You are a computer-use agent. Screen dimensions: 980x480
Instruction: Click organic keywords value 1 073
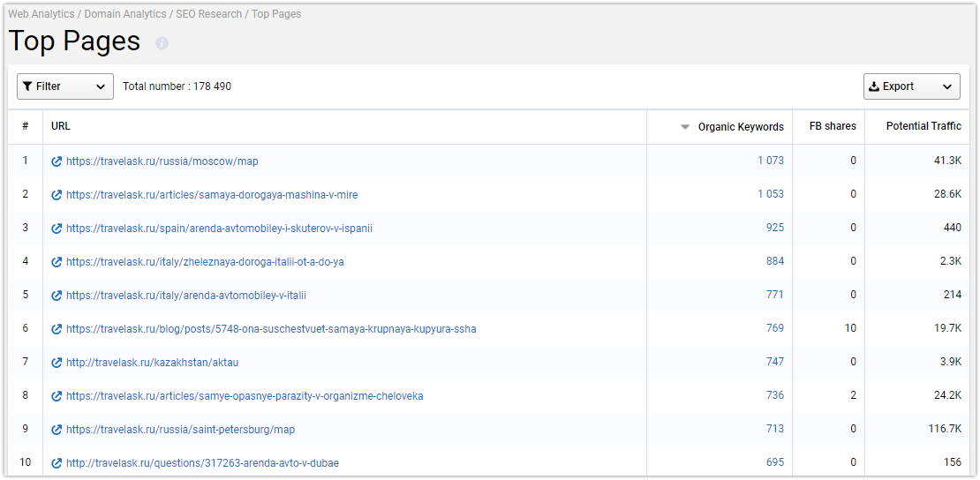click(x=771, y=161)
